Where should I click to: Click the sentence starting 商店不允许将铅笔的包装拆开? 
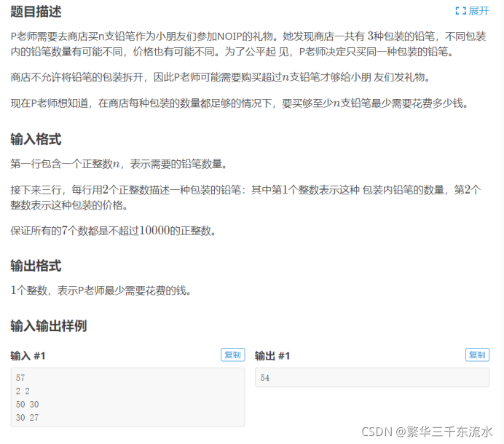220,77
